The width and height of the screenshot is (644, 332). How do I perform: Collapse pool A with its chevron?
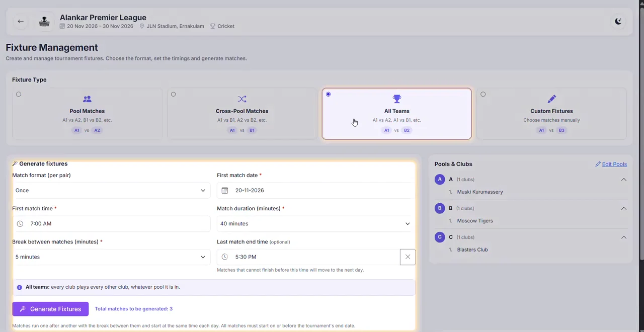623,180
